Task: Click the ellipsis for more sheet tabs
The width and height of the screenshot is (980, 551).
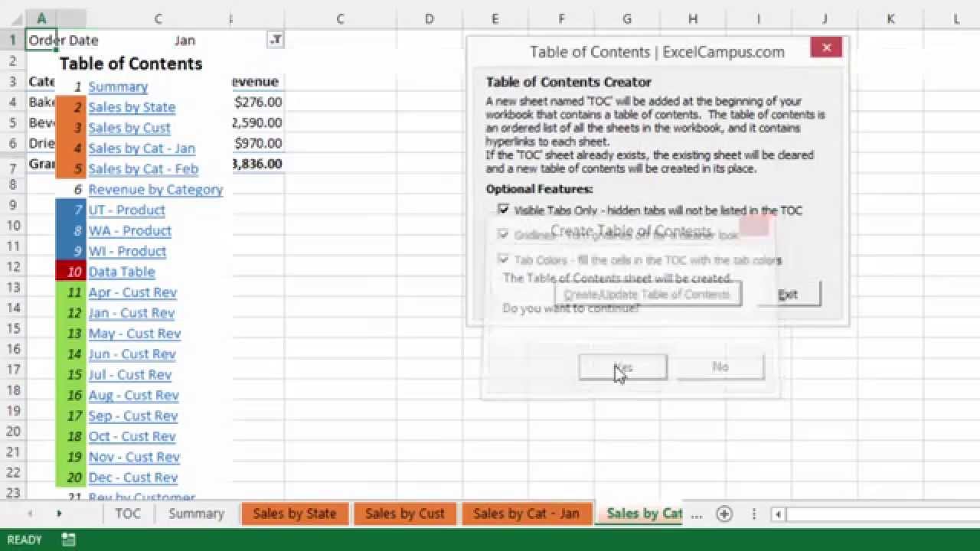Action: coord(696,514)
